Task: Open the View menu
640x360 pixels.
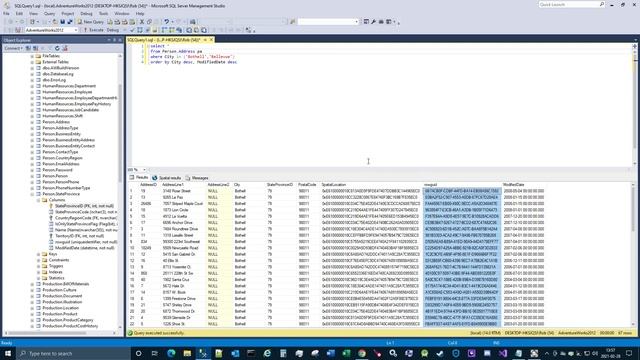Action: 33,13
